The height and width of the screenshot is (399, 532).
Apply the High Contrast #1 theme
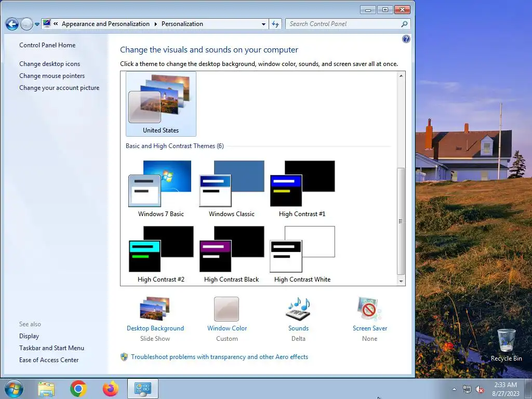(302, 188)
